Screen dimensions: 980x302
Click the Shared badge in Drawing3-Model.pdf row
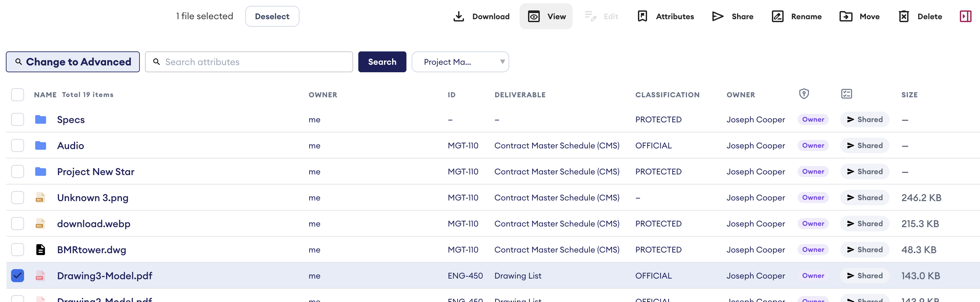coord(864,276)
